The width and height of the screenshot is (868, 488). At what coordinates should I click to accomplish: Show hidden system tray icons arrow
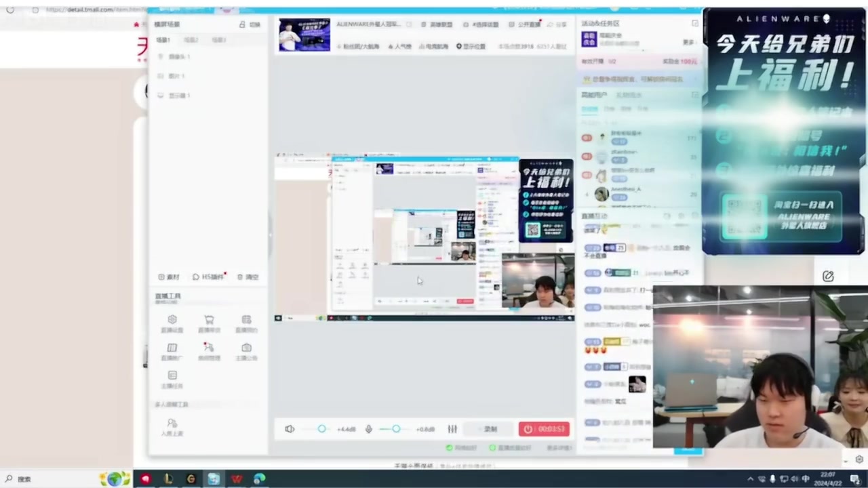(x=750, y=479)
